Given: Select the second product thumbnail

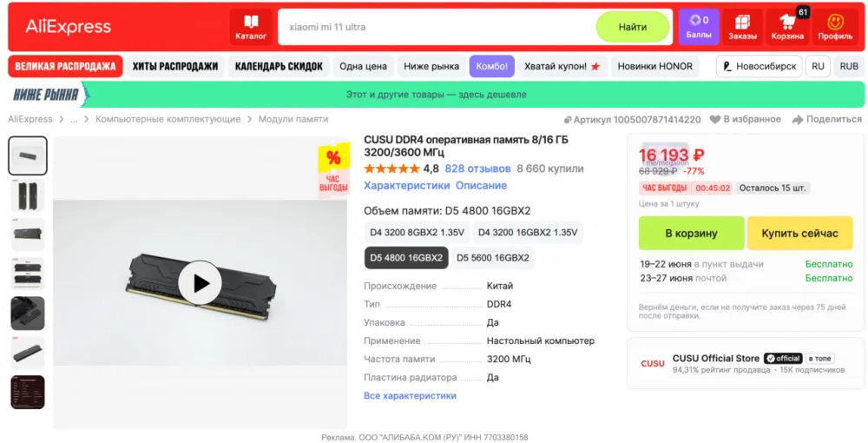Looking at the screenshot, I should coord(28,195).
